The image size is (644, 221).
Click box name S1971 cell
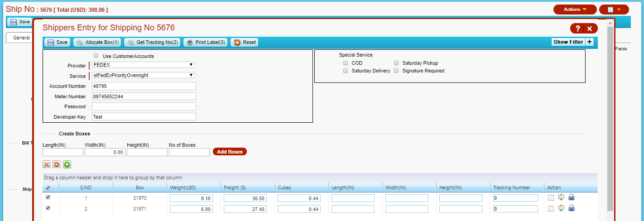coord(140,209)
